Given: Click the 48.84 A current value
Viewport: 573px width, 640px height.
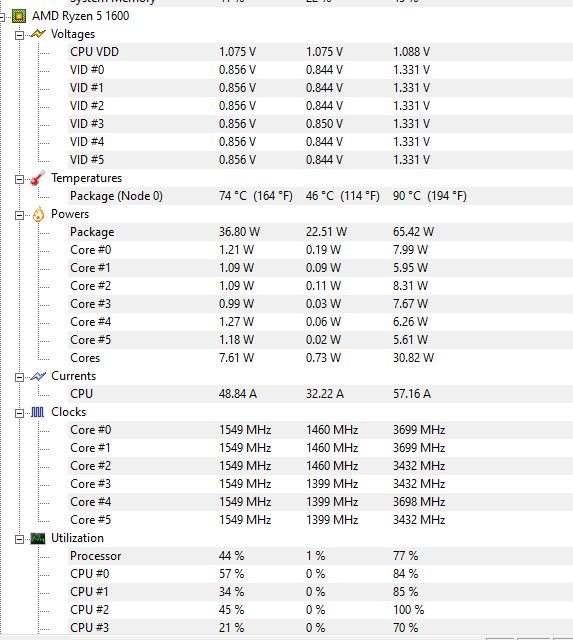Looking at the screenshot, I should tap(238, 394).
